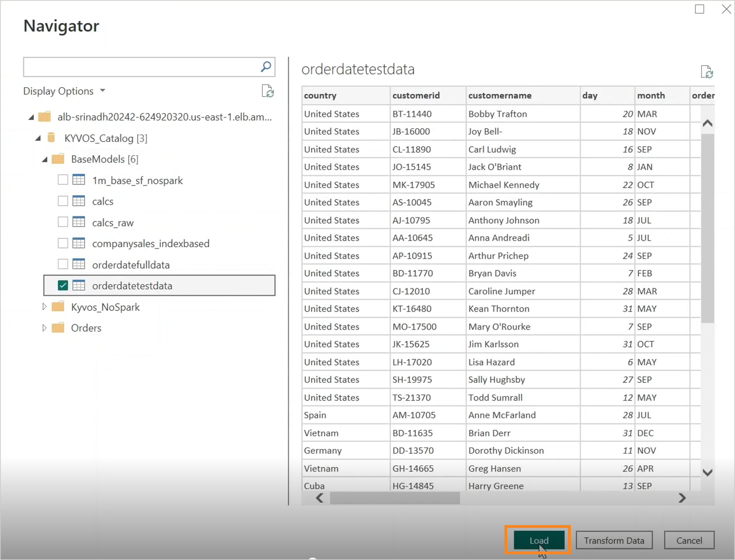Enable the orderdatefulldata checkbox
Screen dimensions: 735x560
point(63,264)
